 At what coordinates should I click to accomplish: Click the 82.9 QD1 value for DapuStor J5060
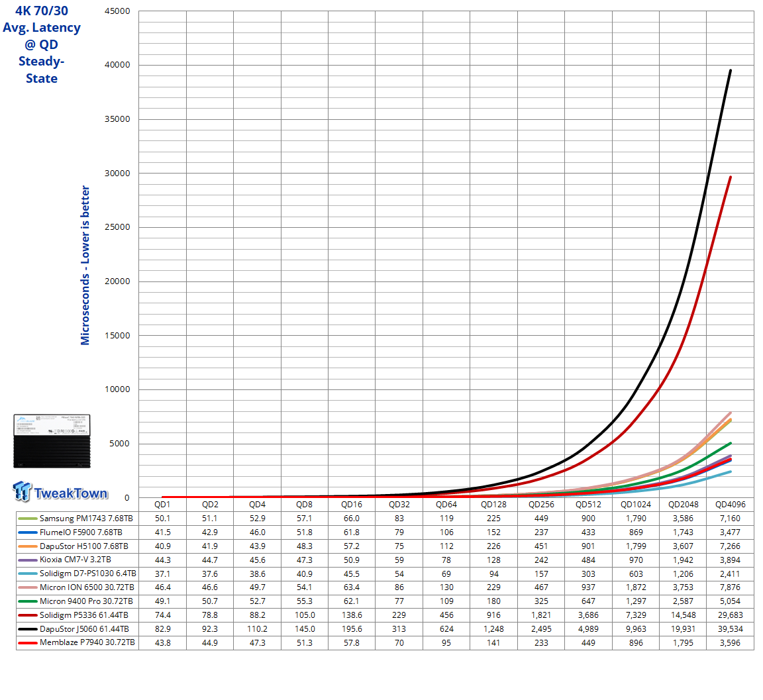click(x=162, y=629)
